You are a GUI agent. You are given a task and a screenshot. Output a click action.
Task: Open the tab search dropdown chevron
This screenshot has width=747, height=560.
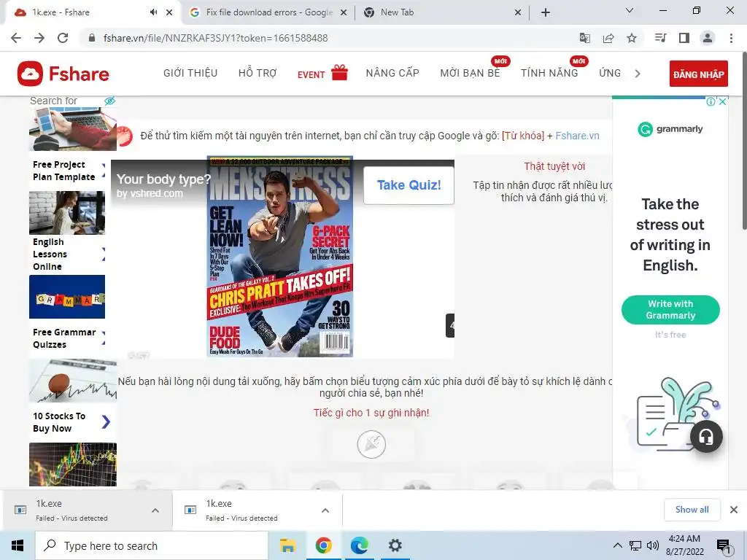tap(630, 10)
